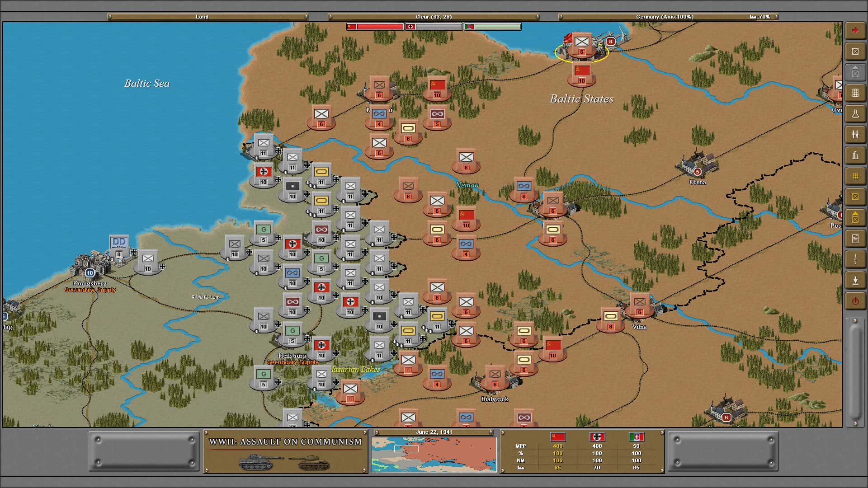Save game with the download arrow icon
Viewport: 868px width, 488px height.
(x=855, y=280)
